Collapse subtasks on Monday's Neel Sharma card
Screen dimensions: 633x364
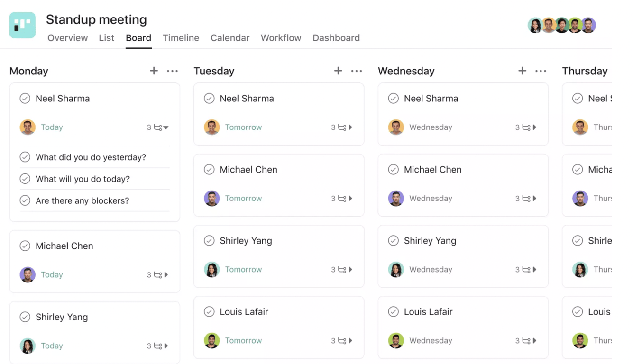166,127
